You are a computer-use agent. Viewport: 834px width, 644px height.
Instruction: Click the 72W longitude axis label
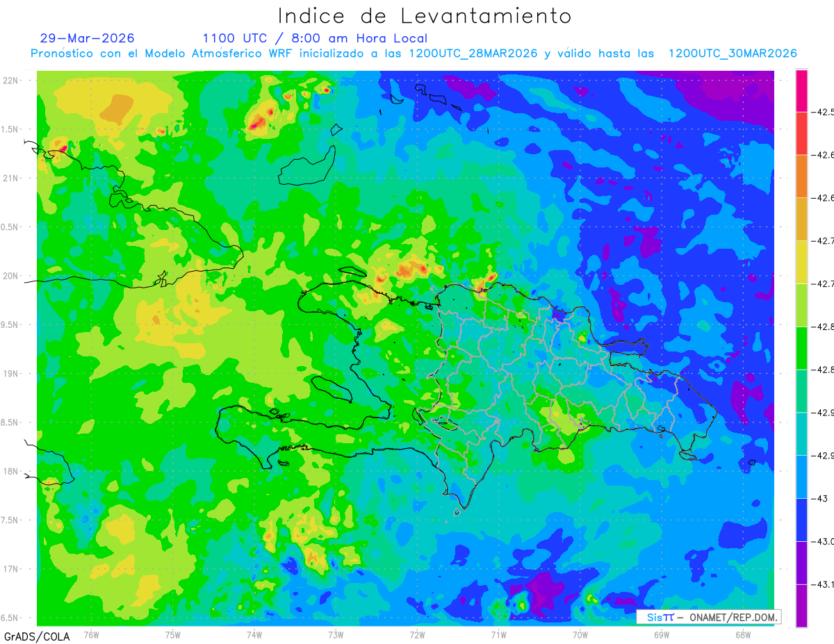click(417, 634)
